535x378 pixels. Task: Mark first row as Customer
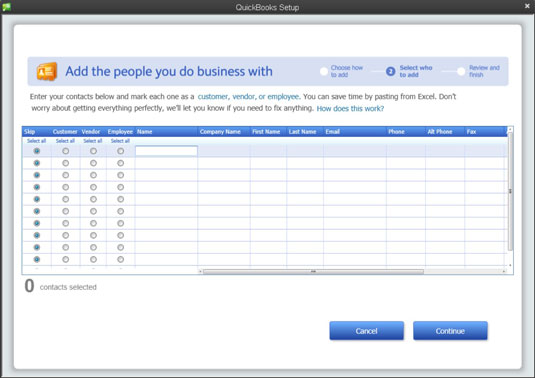coord(66,151)
